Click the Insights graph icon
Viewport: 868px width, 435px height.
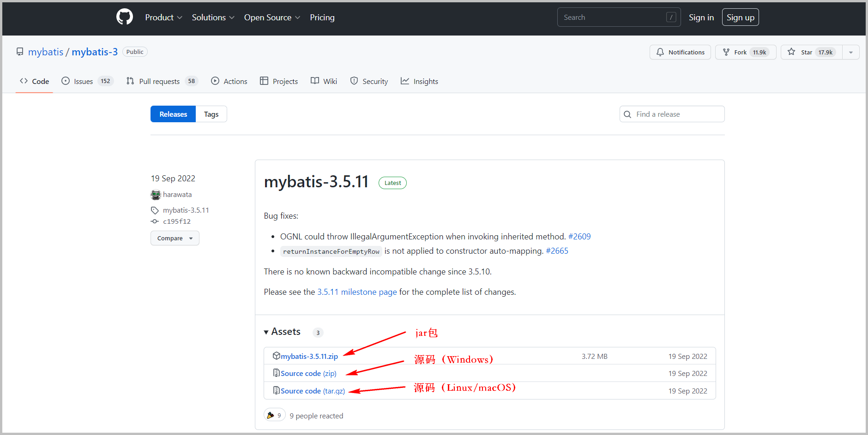[405, 81]
